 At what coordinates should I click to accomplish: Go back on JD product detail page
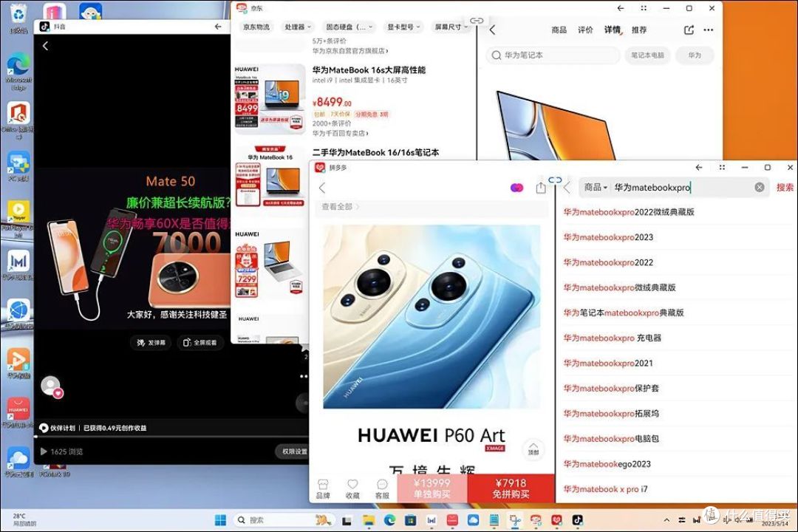pyautogui.click(x=492, y=30)
